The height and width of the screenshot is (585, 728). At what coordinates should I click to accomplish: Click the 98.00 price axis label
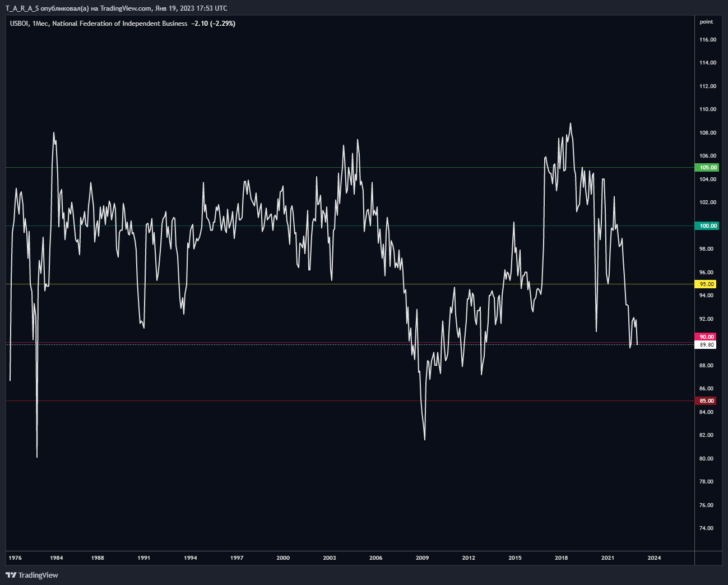(x=706, y=249)
